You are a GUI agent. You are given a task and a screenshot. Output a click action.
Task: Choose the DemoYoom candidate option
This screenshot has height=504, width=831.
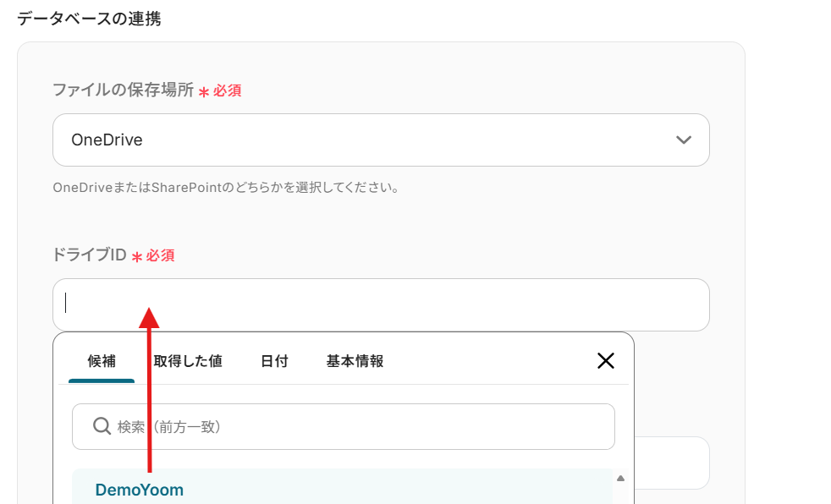(140, 490)
